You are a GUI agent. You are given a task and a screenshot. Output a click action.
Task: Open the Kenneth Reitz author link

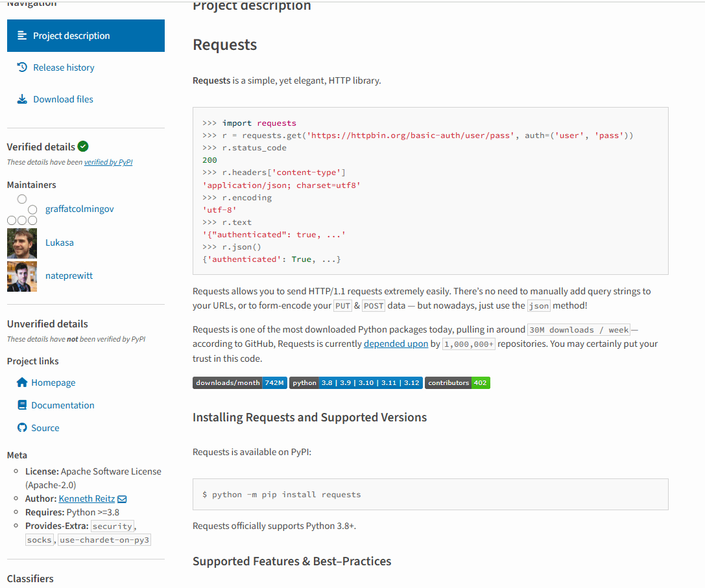[87, 499]
